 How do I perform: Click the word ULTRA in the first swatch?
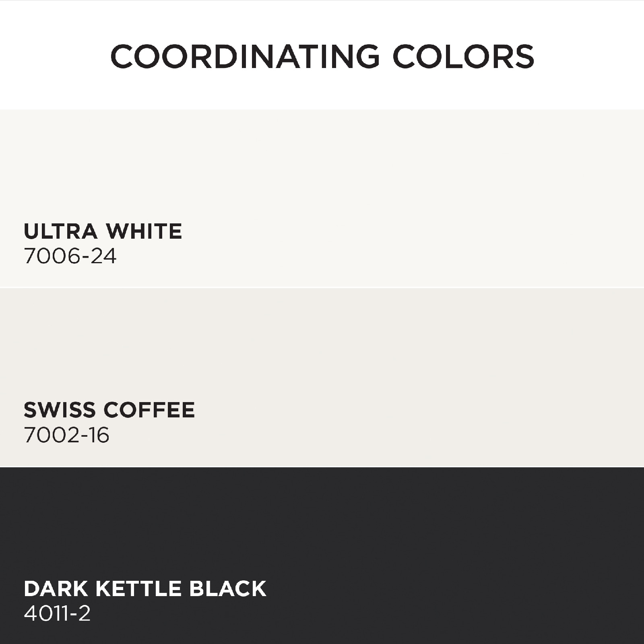coord(60,231)
